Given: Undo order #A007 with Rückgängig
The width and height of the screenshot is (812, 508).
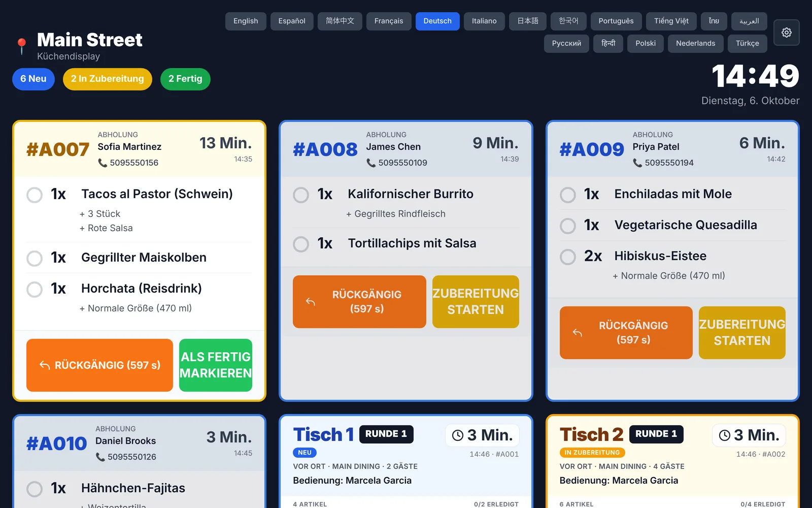Looking at the screenshot, I should (x=99, y=365).
